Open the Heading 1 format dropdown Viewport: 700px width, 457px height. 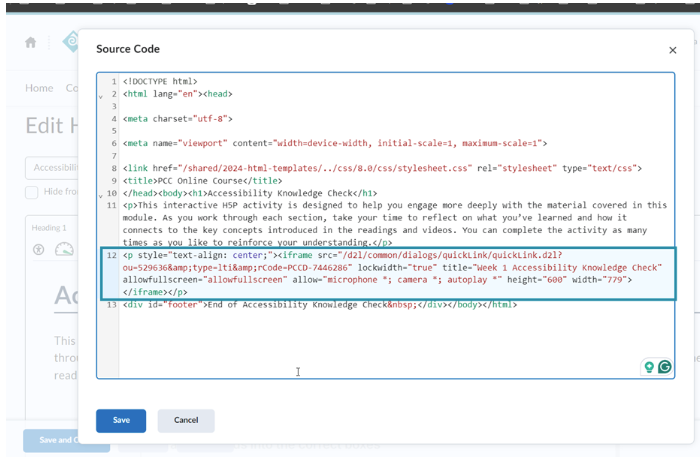pyautogui.click(x=49, y=228)
